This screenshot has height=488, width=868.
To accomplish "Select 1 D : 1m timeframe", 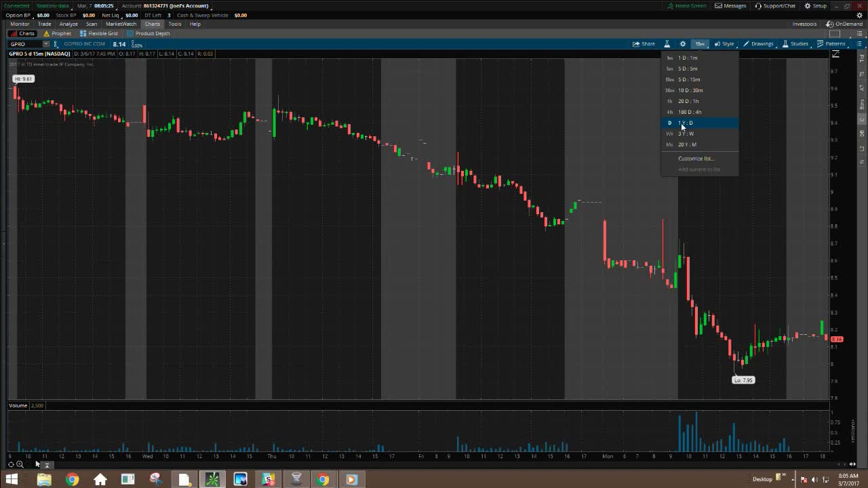I will click(699, 58).
